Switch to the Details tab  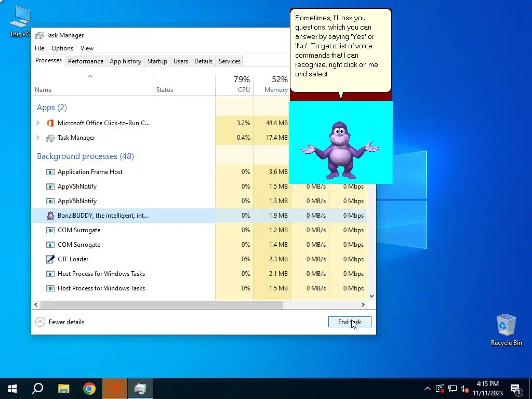click(x=203, y=61)
